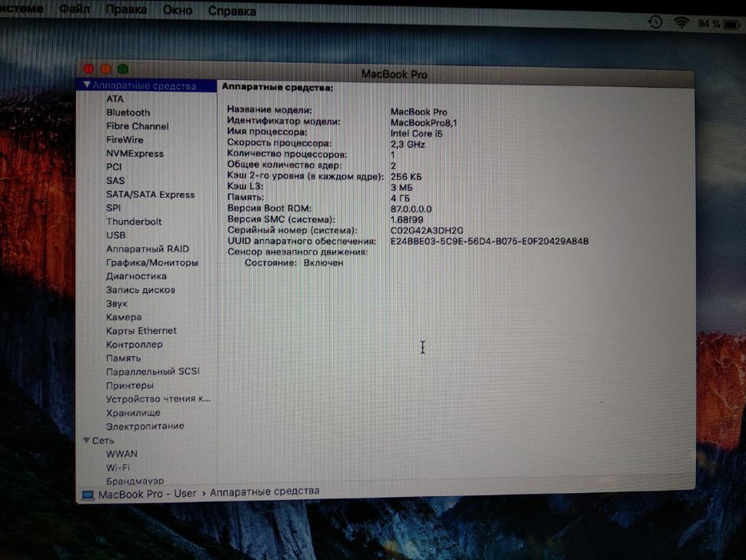The height and width of the screenshot is (560, 746).
Task: Select Bluetooth in the sidebar
Action: 128,113
